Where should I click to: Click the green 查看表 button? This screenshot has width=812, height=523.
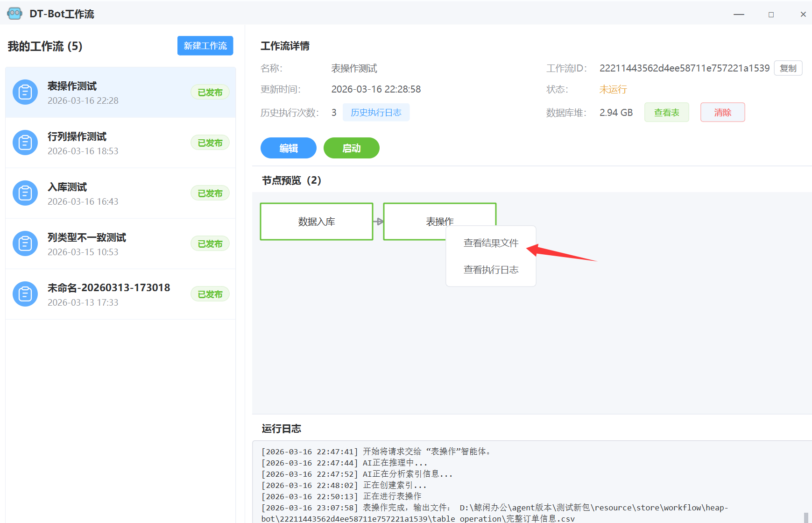coord(666,113)
